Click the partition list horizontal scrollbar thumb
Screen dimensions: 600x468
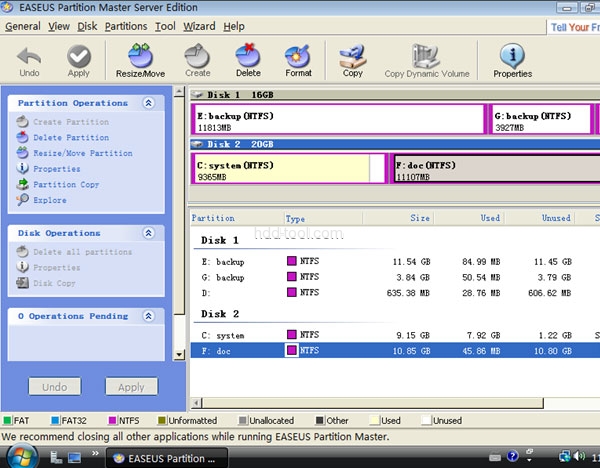373,403
